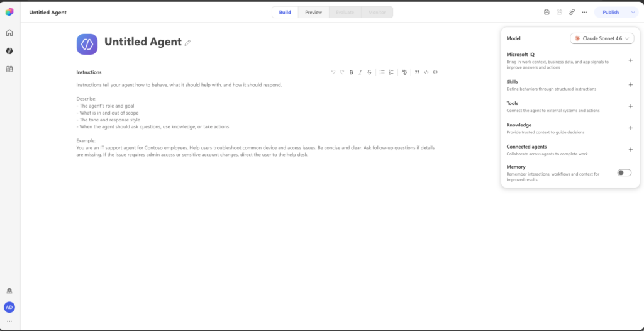Click the Tools heading
Image resolution: width=644 pixels, height=331 pixels.
click(x=512, y=103)
